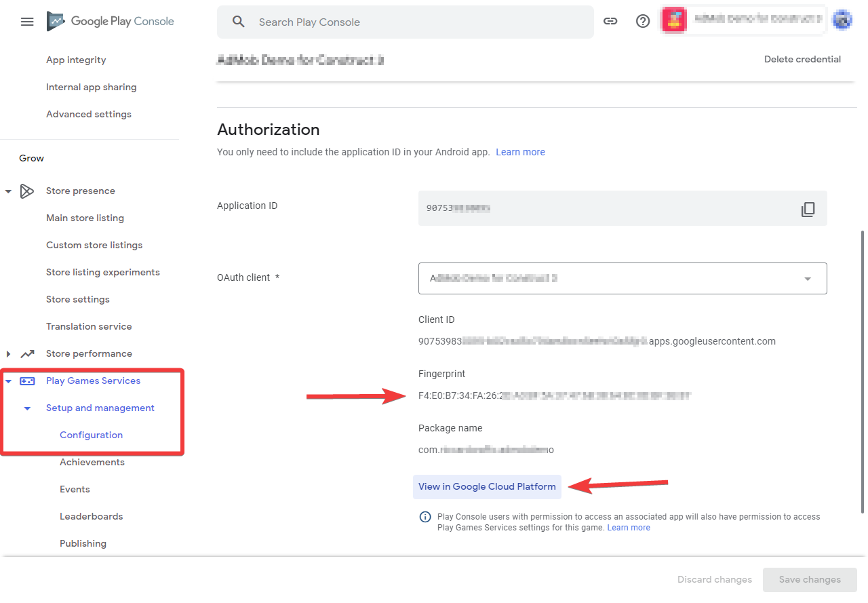Collapse the Setup and management arrow
Viewport: 868px width, 603px height.
[x=27, y=408]
